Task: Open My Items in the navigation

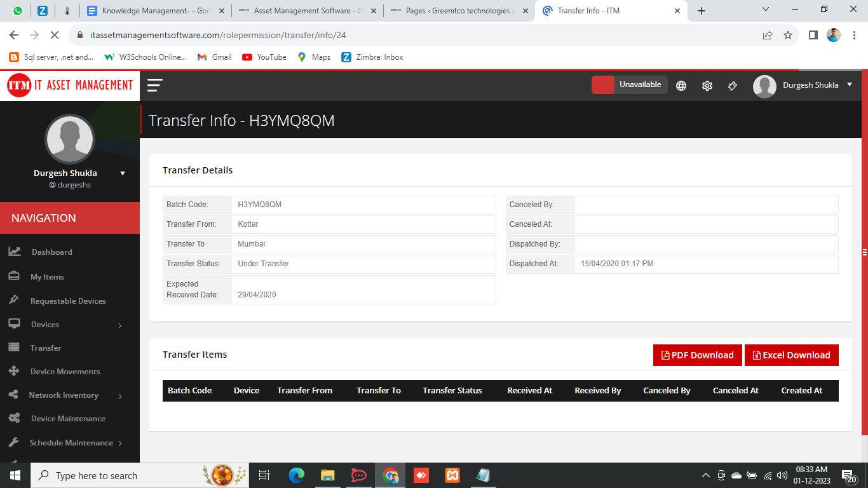Action: (x=47, y=277)
